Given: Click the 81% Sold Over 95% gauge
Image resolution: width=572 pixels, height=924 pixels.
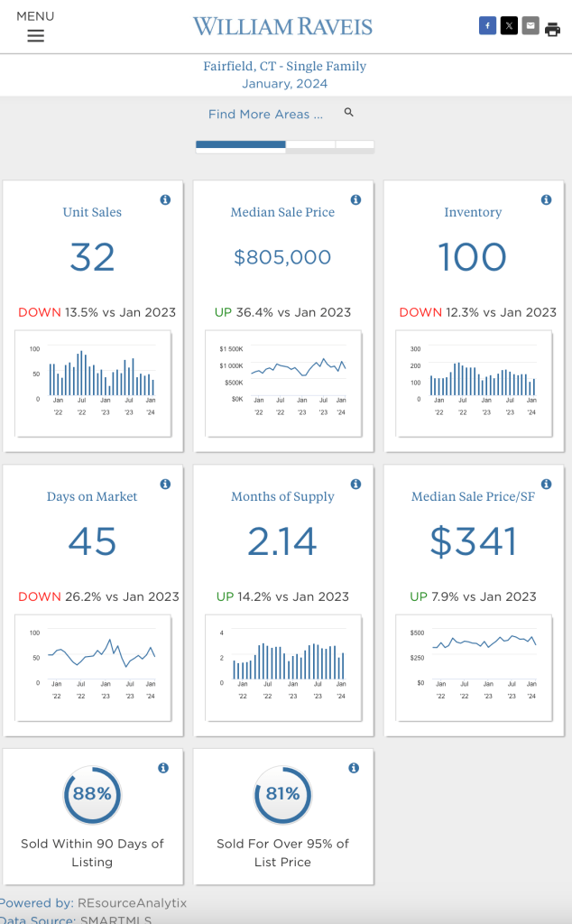Looking at the screenshot, I should point(282,794).
